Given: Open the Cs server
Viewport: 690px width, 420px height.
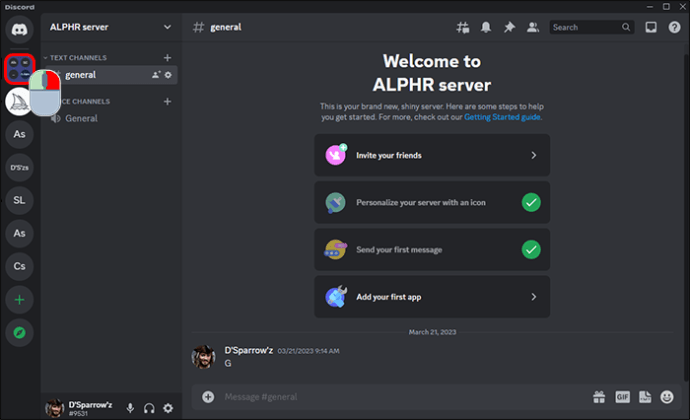Looking at the screenshot, I should click(19, 266).
